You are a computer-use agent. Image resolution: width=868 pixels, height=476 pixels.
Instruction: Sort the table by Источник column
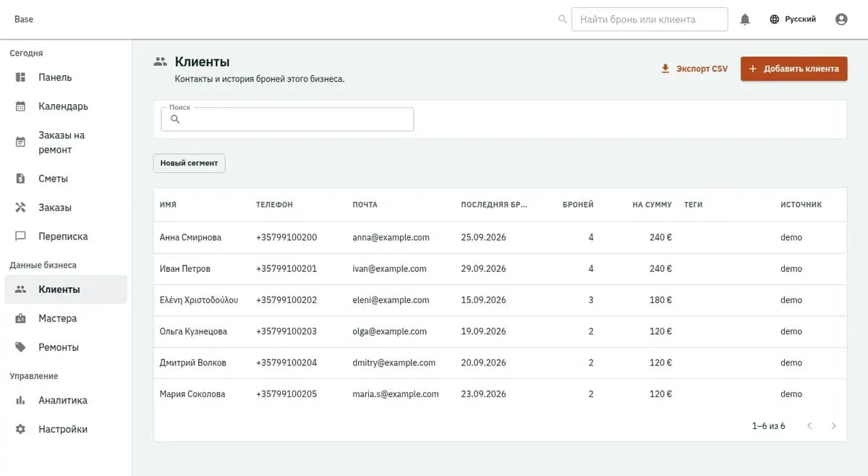coord(801,205)
